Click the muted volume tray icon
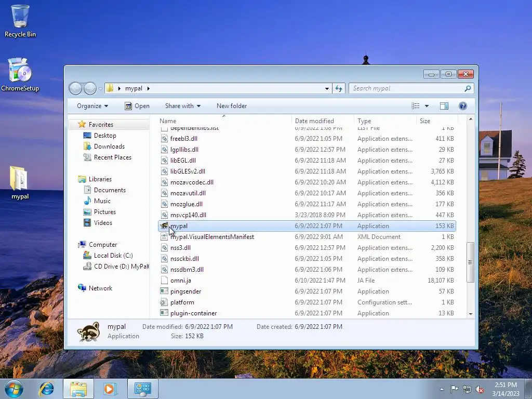Screen dimensions: 532x399 tap(480, 389)
